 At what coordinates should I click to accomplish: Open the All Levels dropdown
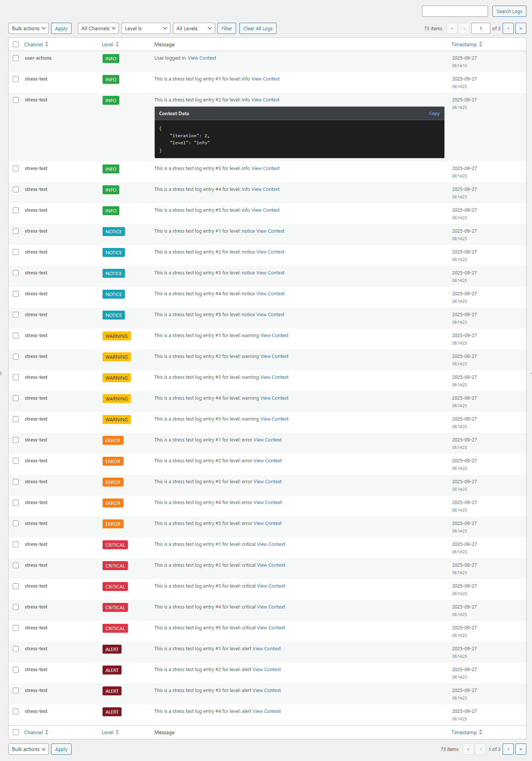pyautogui.click(x=194, y=28)
